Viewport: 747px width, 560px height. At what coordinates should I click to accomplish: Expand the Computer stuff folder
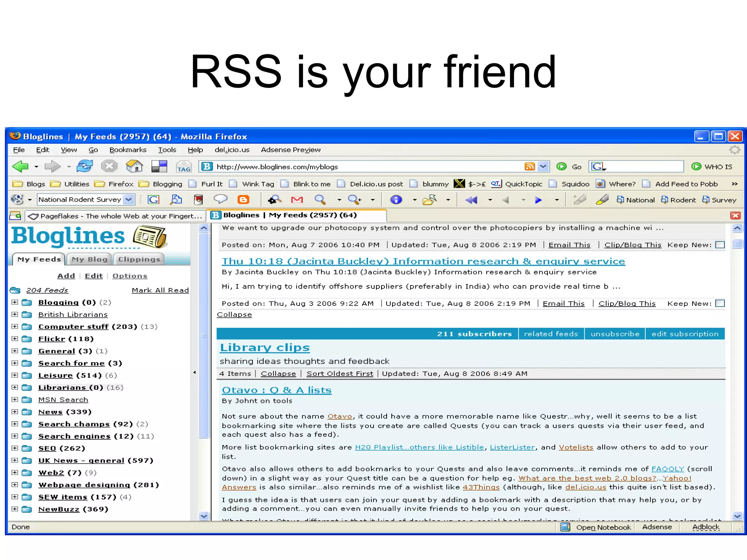click(x=15, y=326)
